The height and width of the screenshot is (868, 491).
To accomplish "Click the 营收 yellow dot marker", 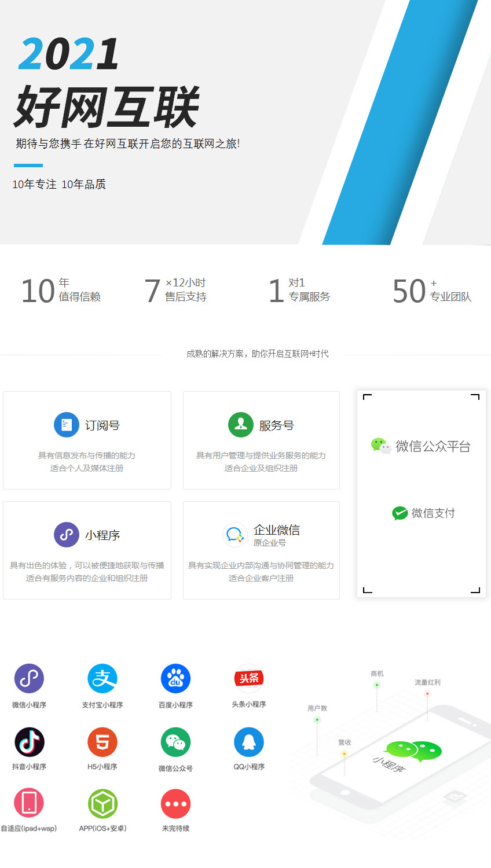I will [345, 753].
